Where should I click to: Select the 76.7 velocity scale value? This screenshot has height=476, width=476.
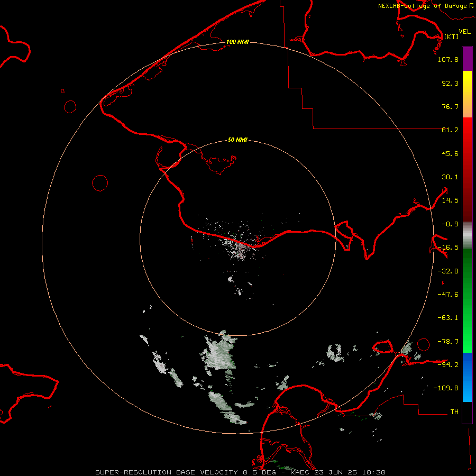pyautogui.click(x=450, y=106)
